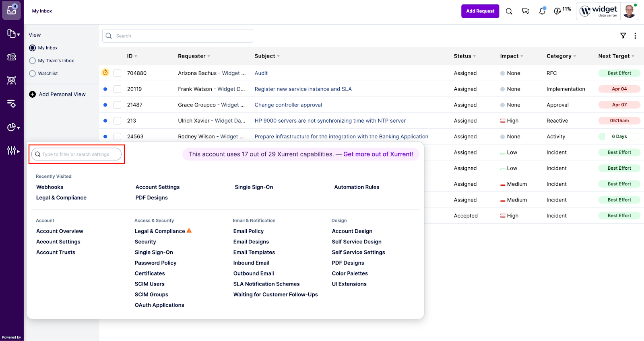Select the Watchlist radio button
The image size is (644, 341).
(33, 74)
